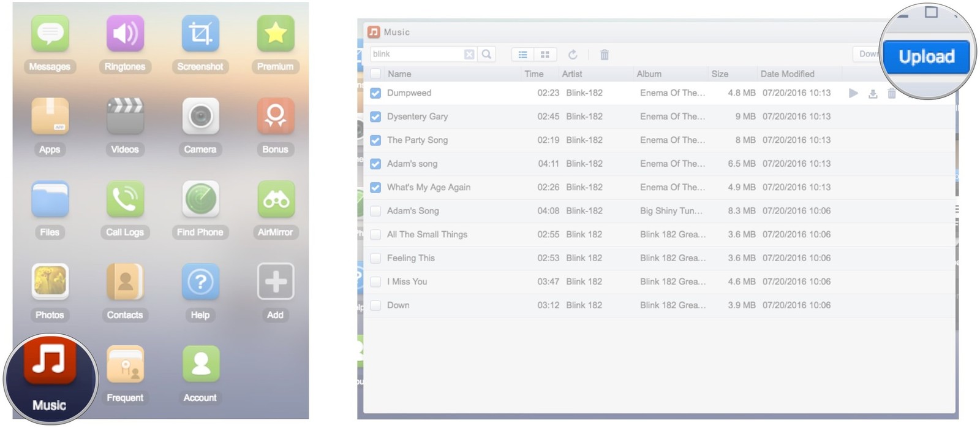The width and height of the screenshot is (980, 428).
Task: Open the Videos clapperboard icon
Action: click(125, 117)
